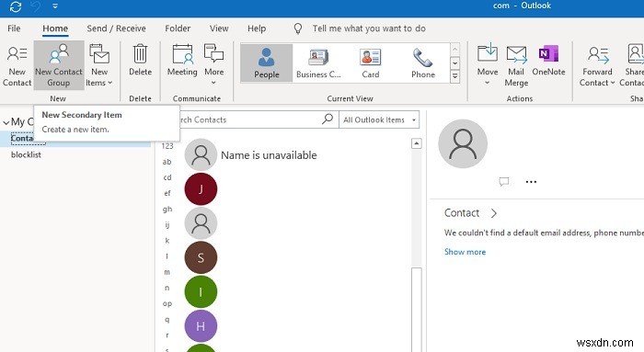The width and height of the screenshot is (644, 352).
Task: Switch to Business Card view
Action: (318, 63)
